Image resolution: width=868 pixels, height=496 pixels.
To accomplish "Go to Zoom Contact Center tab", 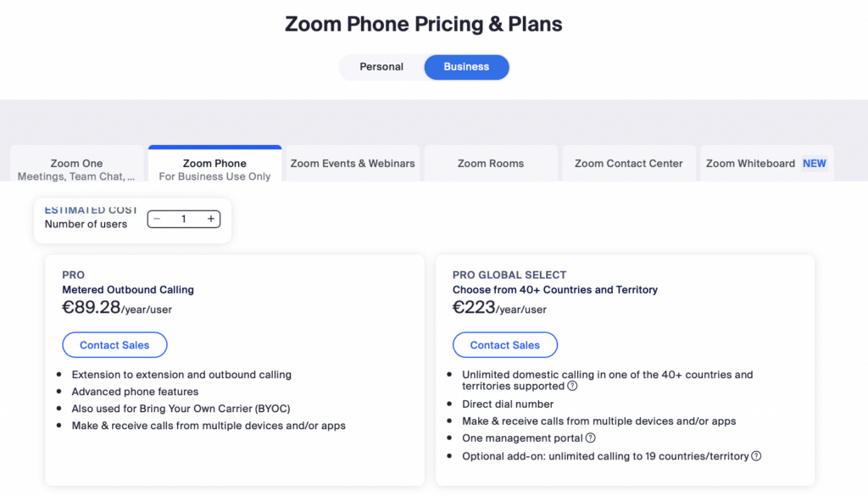I will (x=628, y=164).
